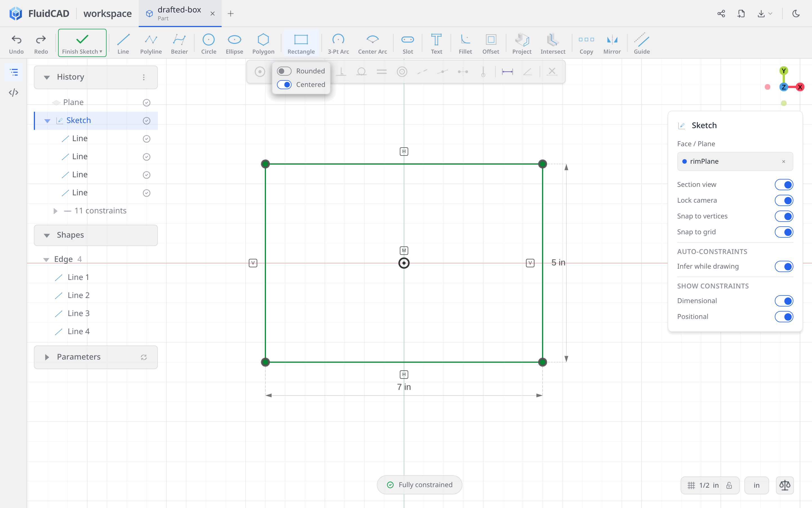This screenshot has width=812, height=508.
Task: Click the 7 in dimension value
Action: click(x=404, y=387)
